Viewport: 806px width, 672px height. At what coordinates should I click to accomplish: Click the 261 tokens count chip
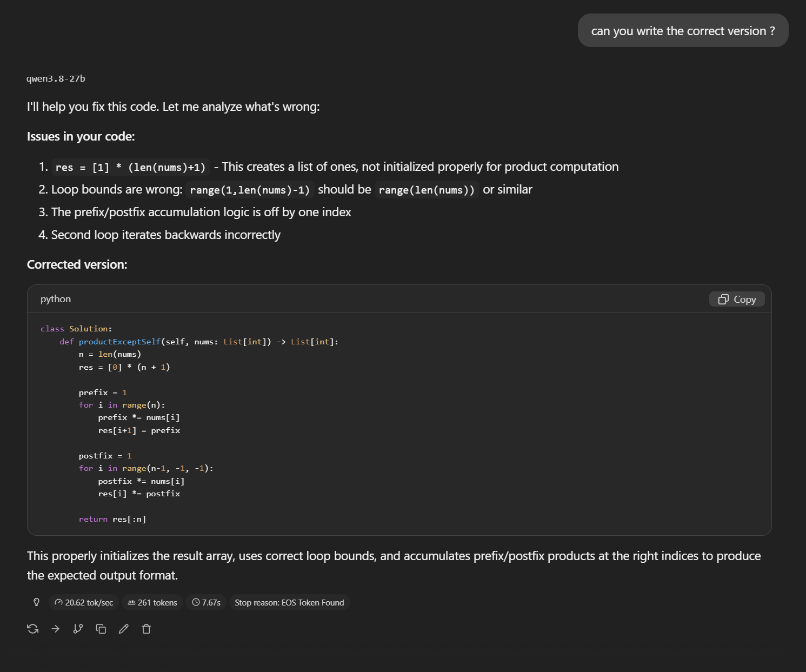[x=152, y=602]
